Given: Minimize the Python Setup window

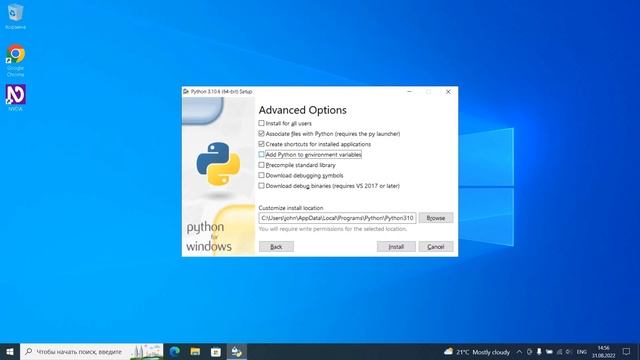Looking at the screenshot, I should 409,91.
